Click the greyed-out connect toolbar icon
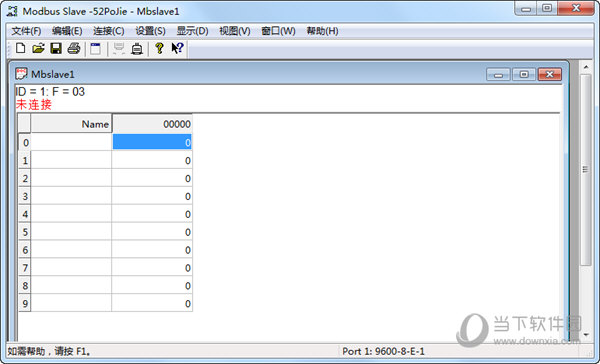 119,49
